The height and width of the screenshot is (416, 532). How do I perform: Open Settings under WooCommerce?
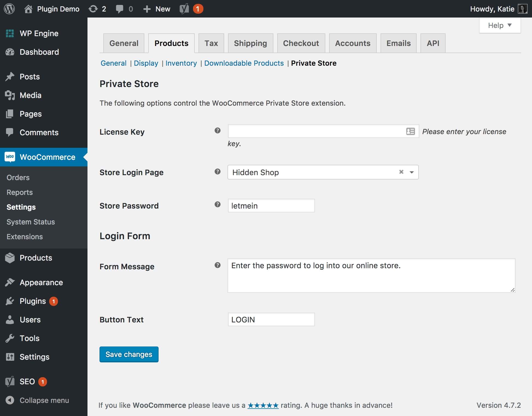[21, 207]
